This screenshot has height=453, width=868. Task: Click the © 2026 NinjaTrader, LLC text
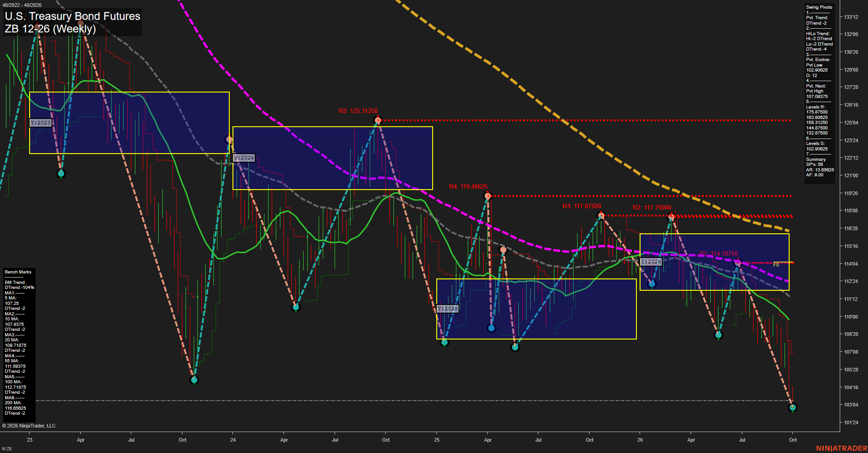29,426
